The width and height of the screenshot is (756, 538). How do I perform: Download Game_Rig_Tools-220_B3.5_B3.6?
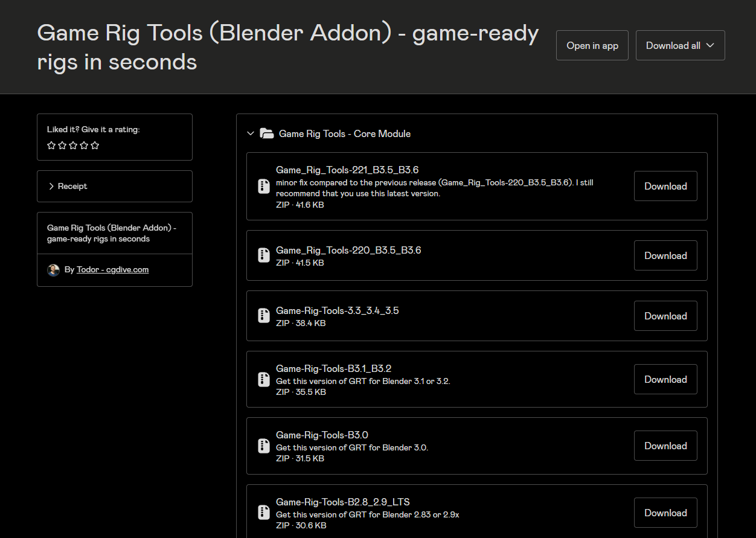pyautogui.click(x=665, y=255)
